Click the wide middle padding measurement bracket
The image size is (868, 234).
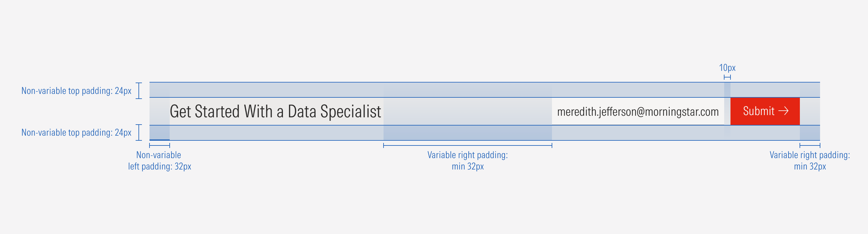467,145
